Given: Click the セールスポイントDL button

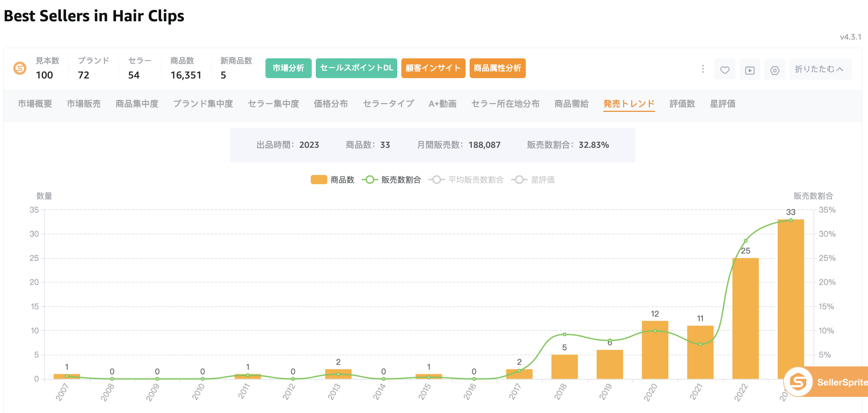Looking at the screenshot, I should click(x=356, y=68).
